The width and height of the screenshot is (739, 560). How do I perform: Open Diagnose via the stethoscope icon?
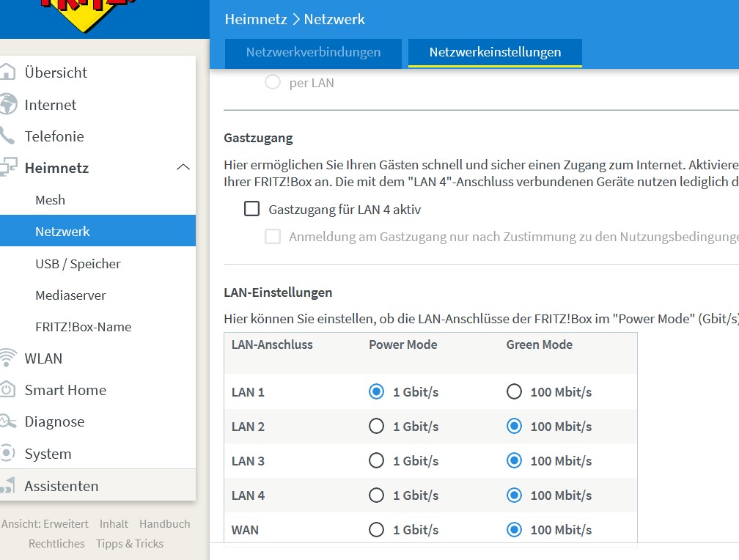click(10, 421)
